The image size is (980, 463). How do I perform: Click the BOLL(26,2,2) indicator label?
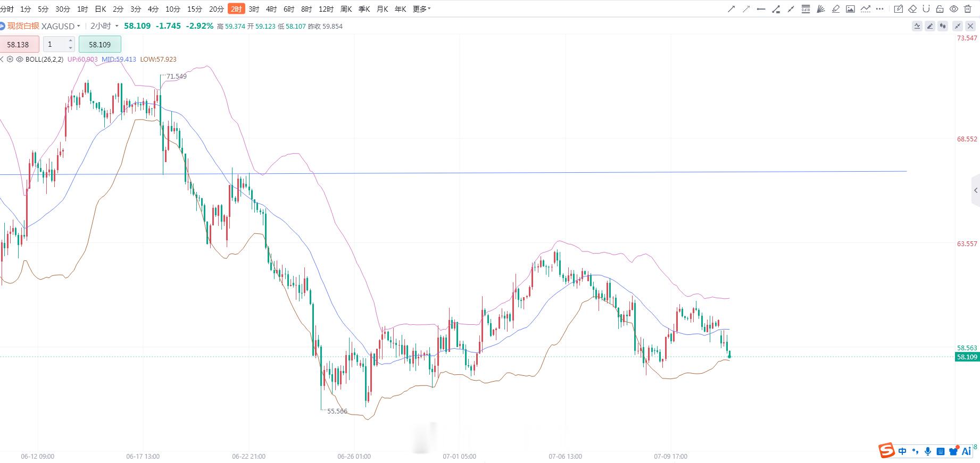click(44, 60)
